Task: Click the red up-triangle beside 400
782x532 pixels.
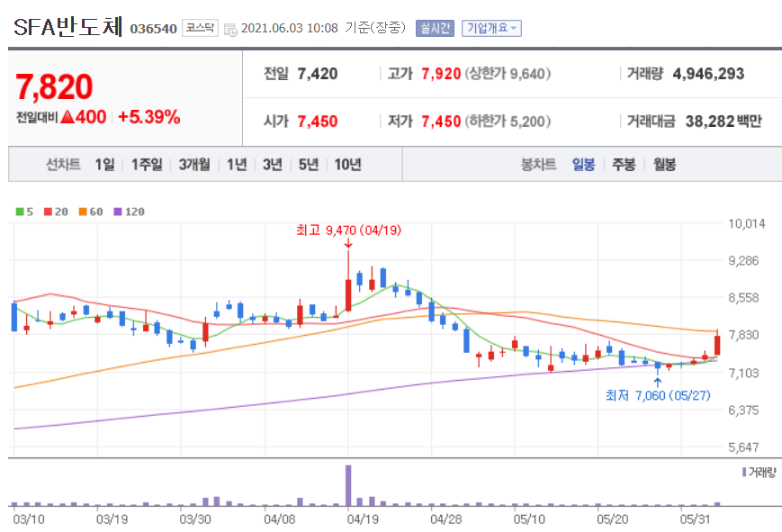Action: pos(67,117)
